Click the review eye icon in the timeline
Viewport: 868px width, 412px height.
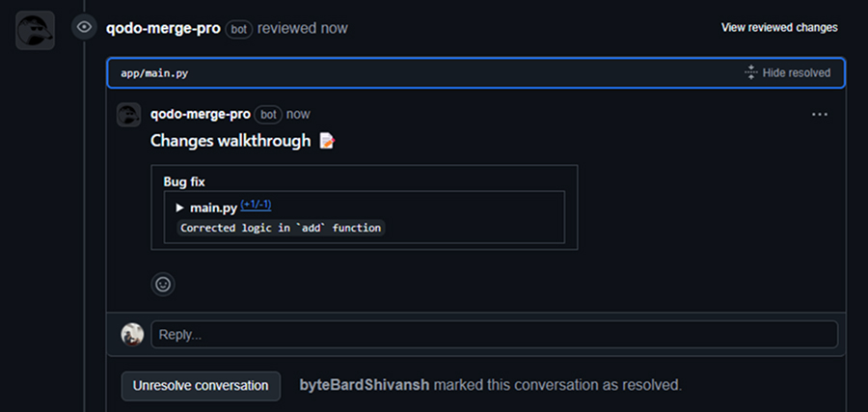click(84, 27)
